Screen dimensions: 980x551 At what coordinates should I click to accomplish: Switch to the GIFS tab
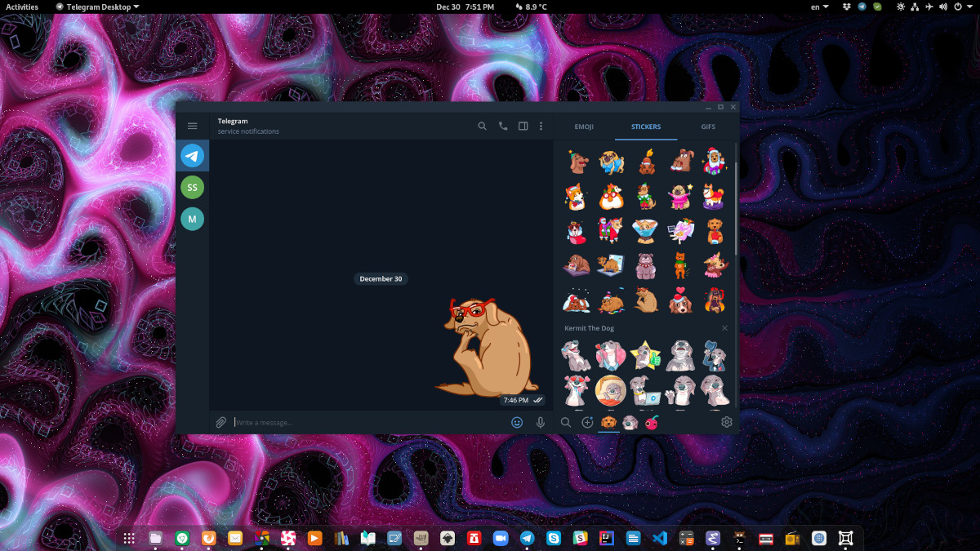click(708, 127)
